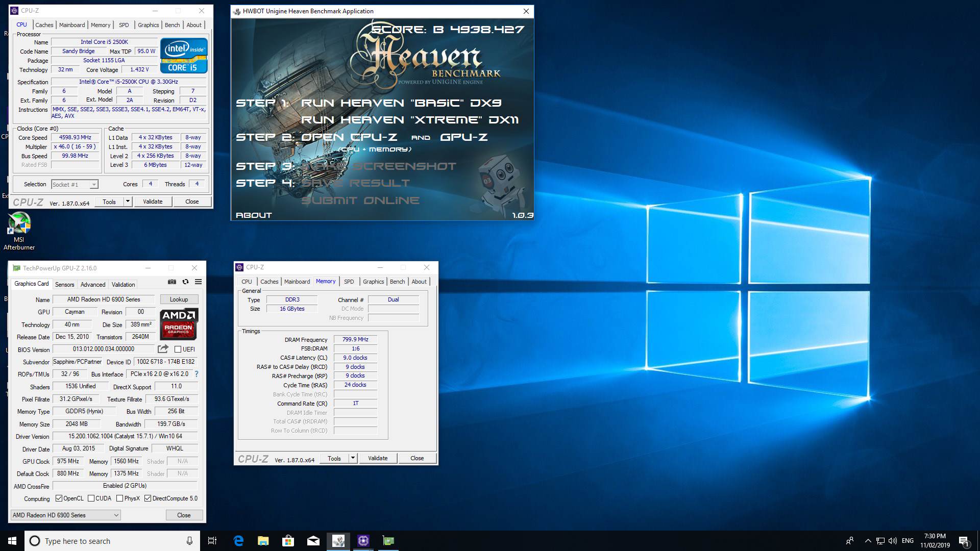The height and width of the screenshot is (551, 980).
Task: Open Sensors tab in GPU-Z
Action: pyautogui.click(x=65, y=285)
